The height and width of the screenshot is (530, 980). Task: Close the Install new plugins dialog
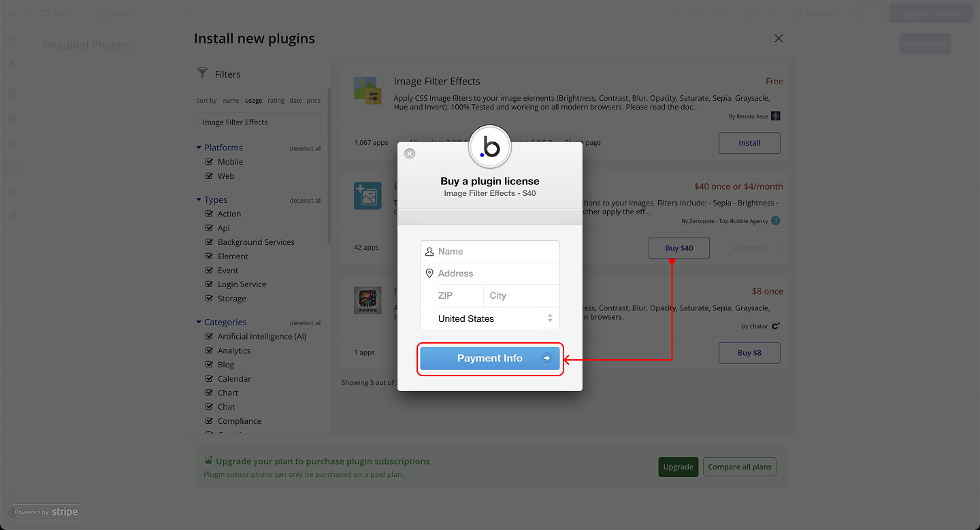click(x=779, y=39)
